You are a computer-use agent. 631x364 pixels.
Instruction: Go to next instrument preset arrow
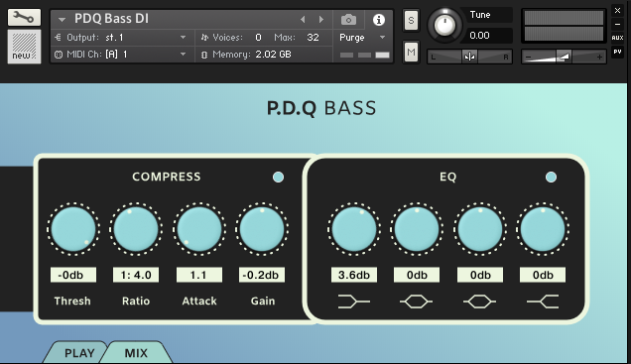click(x=321, y=19)
